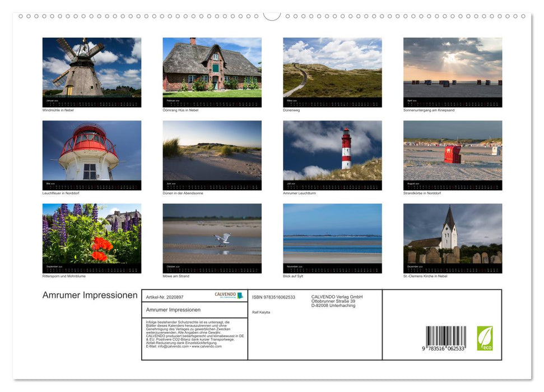Viewport: 544px width, 392px height.
Task: Open the Dünen in der Abendsonne image
Action: click(x=212, y=155)
